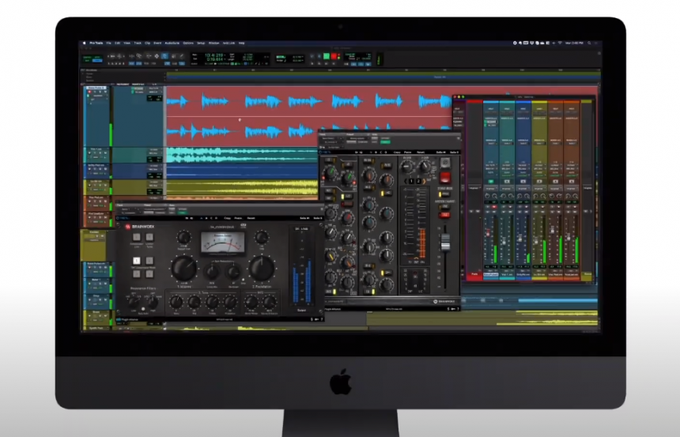The height and width of the screenshot is (437, 680).
Task: Adjust the fader on teal mixer channel
Action: pos(488,234)
